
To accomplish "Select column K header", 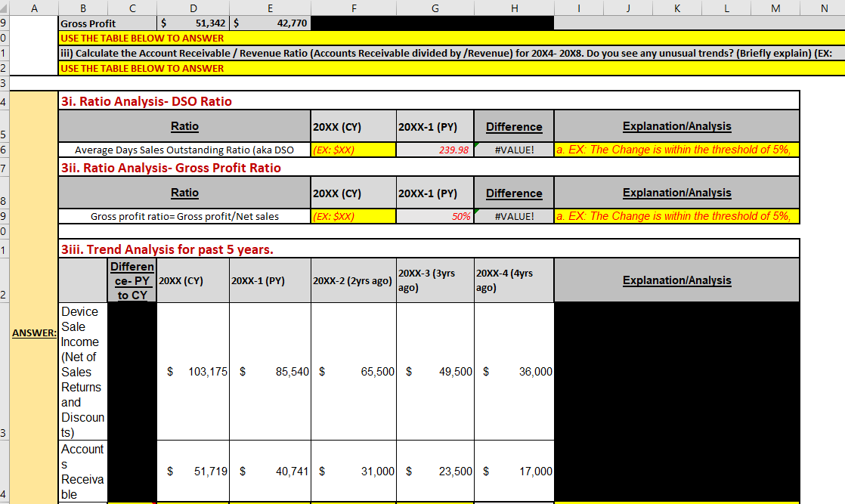I will [x=677, y=8].
